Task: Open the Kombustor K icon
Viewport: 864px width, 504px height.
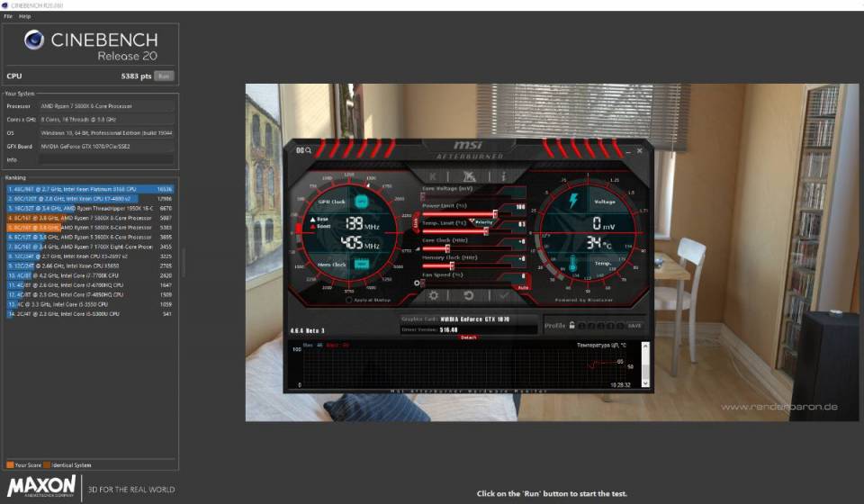Action: click(433, 175)
